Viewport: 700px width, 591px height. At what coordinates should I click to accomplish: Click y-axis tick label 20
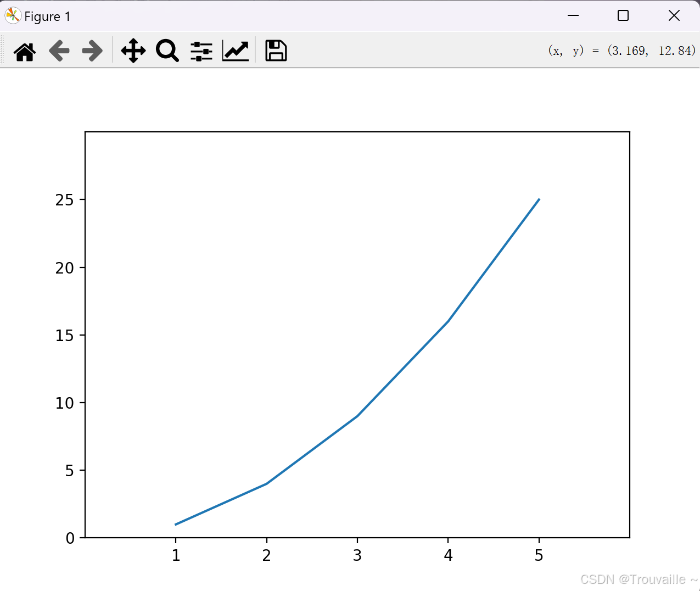64,268
